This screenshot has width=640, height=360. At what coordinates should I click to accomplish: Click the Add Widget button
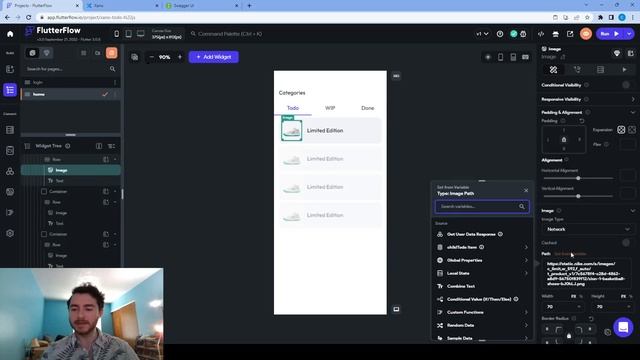click(213, 57)
